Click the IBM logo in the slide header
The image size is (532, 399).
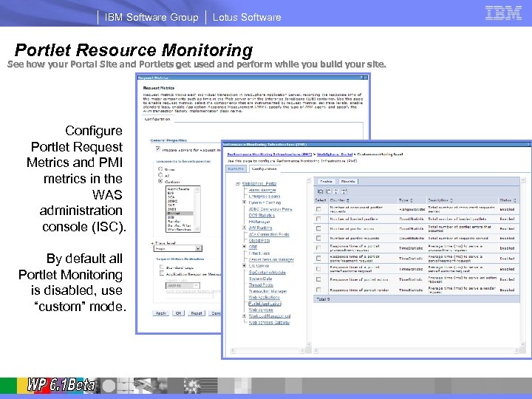click(503, 13)
